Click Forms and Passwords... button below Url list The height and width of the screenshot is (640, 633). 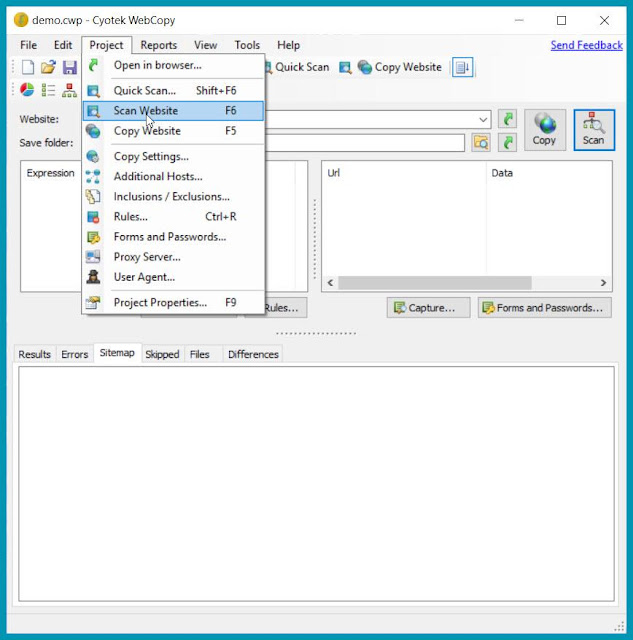[x=544, y=308]
